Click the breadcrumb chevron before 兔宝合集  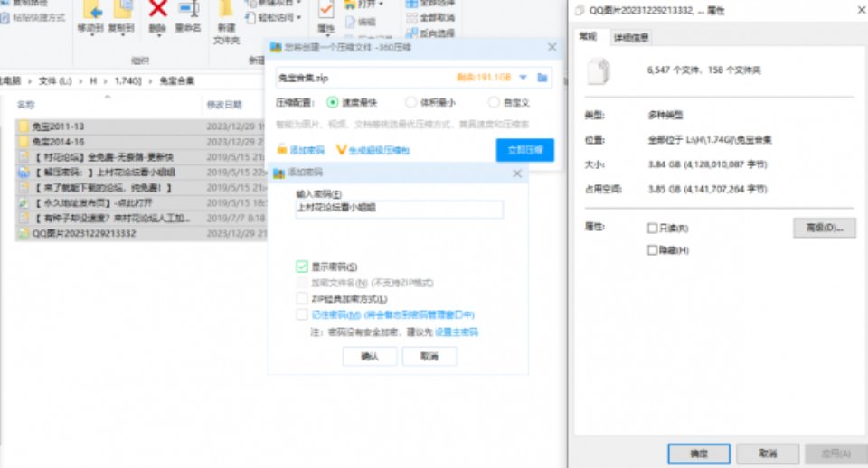tap(150, 81)
